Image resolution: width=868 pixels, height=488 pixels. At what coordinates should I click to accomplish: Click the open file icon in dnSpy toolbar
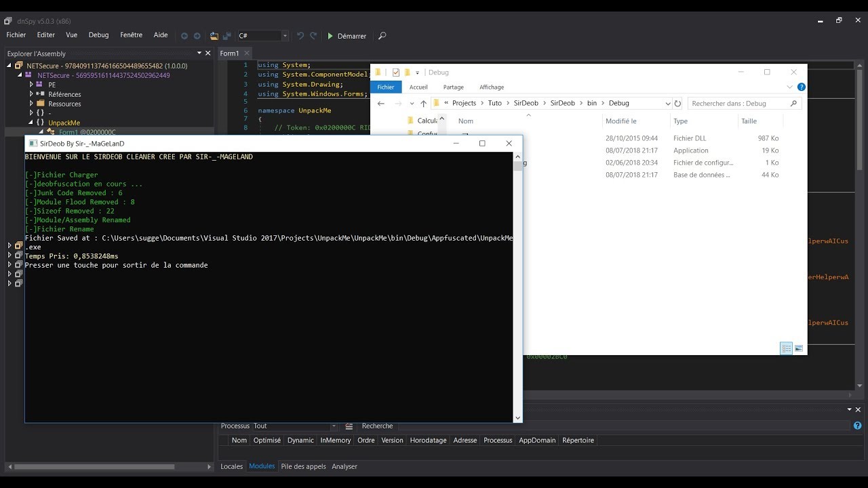214,36
